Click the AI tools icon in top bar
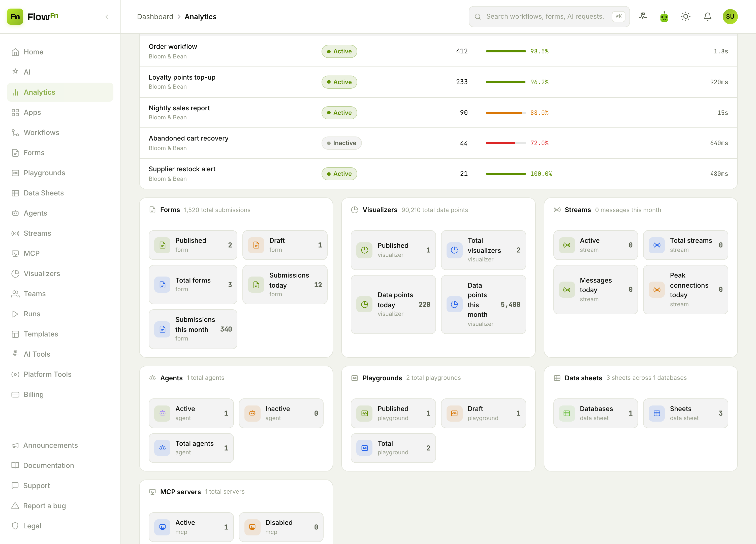The image size is (756, 544). [x=643, y=16]
